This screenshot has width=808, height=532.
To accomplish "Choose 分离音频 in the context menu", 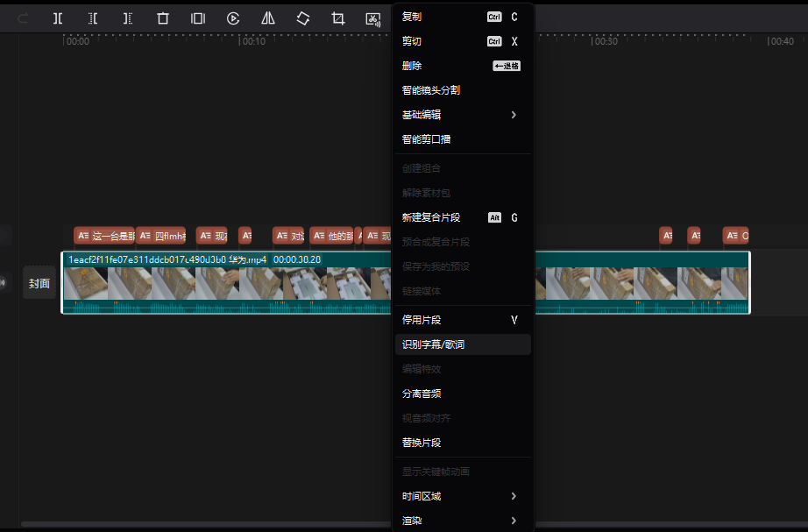I will tap(463, 394).
